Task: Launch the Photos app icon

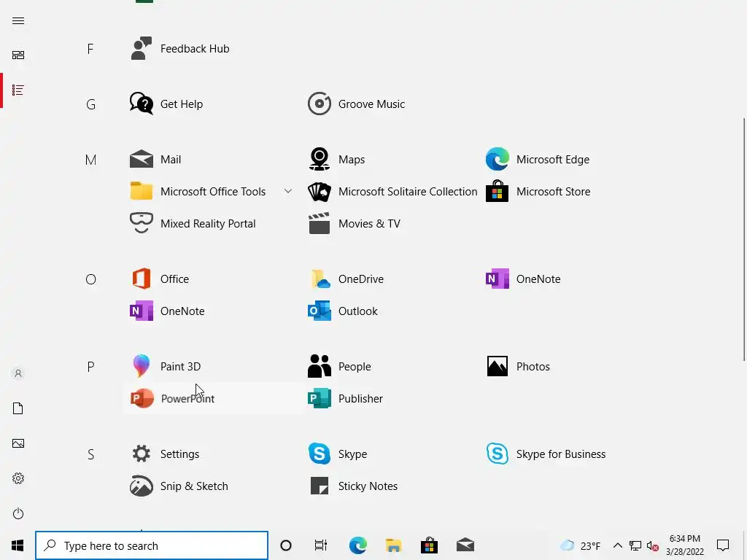Action: 497,366
